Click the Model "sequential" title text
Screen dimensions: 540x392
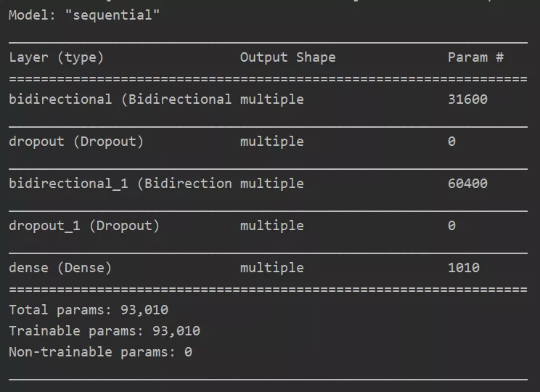click(x=84, y=15)
